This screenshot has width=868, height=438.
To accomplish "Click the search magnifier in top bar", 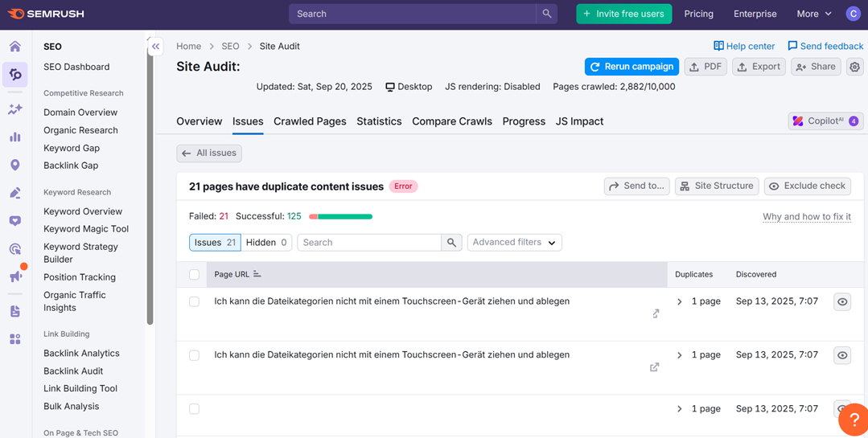I will (546, 14).
